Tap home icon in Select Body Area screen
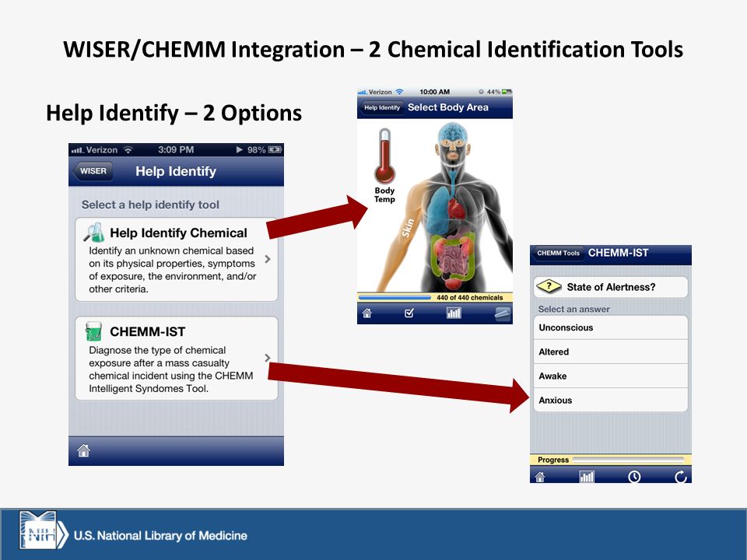Screen dimensions: 747x560 pos(366,313)
